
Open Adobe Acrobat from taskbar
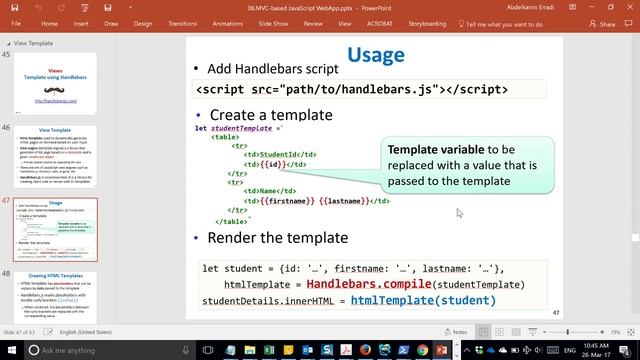(346, 350)
